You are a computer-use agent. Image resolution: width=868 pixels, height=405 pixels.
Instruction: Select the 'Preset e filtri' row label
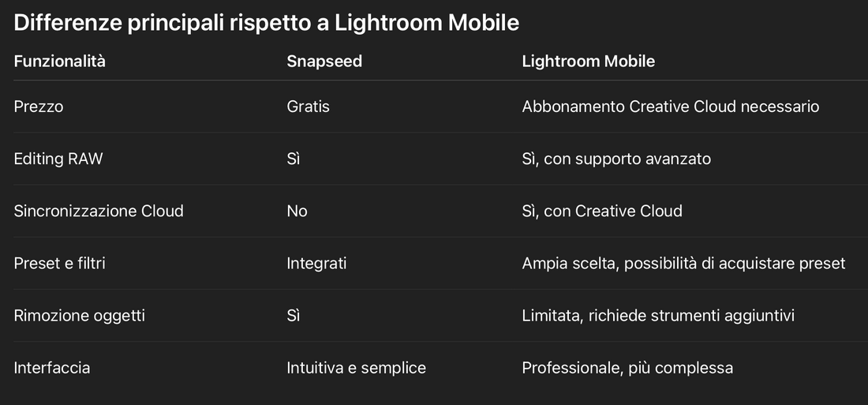click(60, 263)
